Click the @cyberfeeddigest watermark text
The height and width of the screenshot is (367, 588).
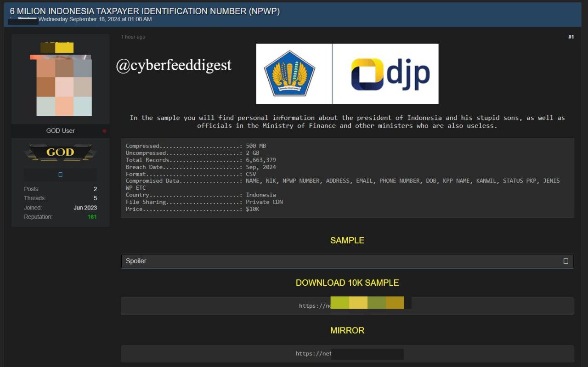coord(174,65)
